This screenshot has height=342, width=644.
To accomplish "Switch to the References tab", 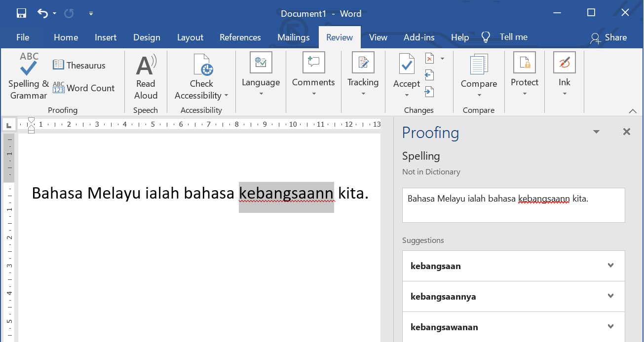I will tap(240, 37).
